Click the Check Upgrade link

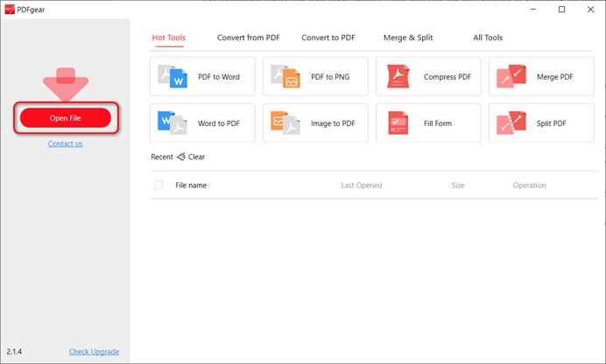94,352
